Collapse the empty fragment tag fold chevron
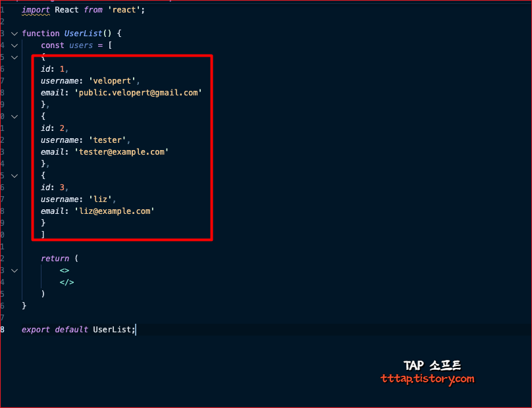Viewport: 532px width, 408px height. pyautogui.click(x=14, y=270)
